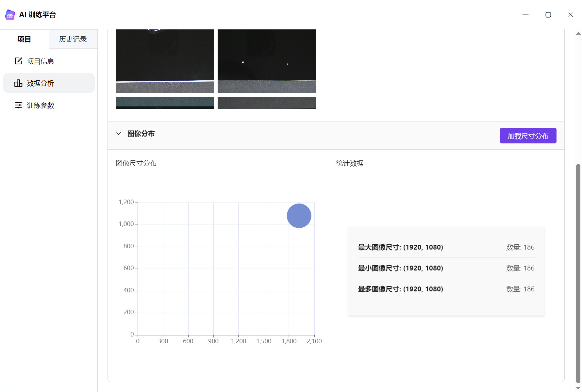Open the dark thumbnail with white horizontal line
Screen dimensions: 582x392
pos(165,61)
